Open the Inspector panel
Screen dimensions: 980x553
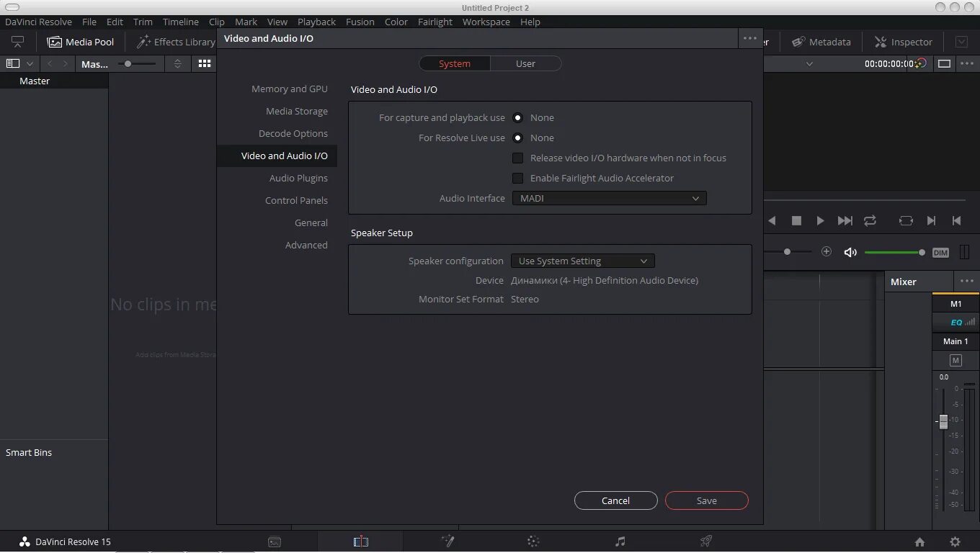(904, 42)
